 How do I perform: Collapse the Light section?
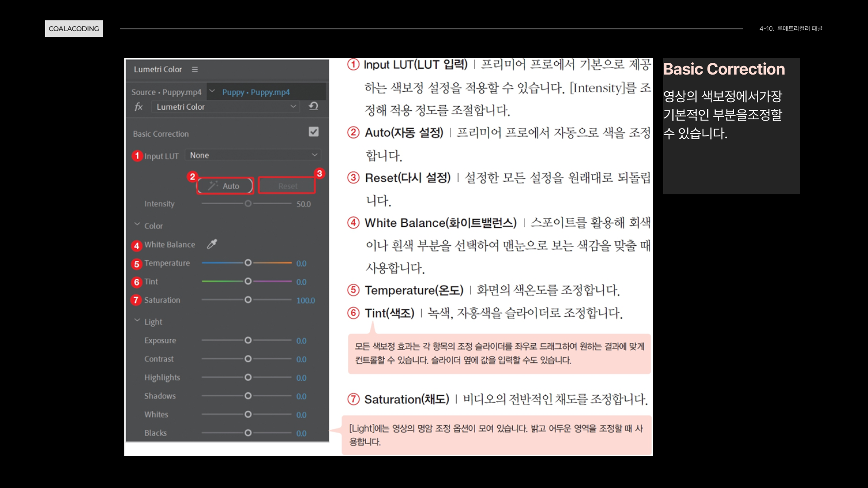click(137, 320)
